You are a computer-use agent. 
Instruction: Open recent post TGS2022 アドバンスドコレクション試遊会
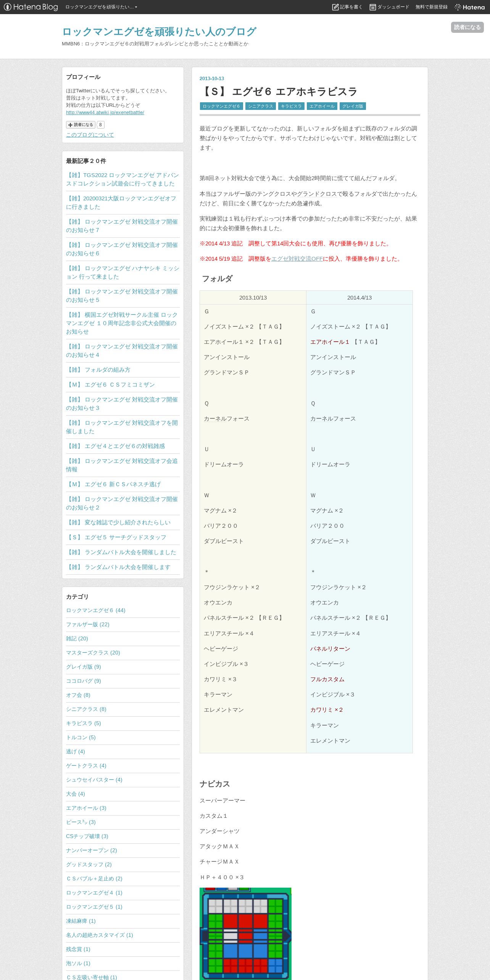(122, 179)
